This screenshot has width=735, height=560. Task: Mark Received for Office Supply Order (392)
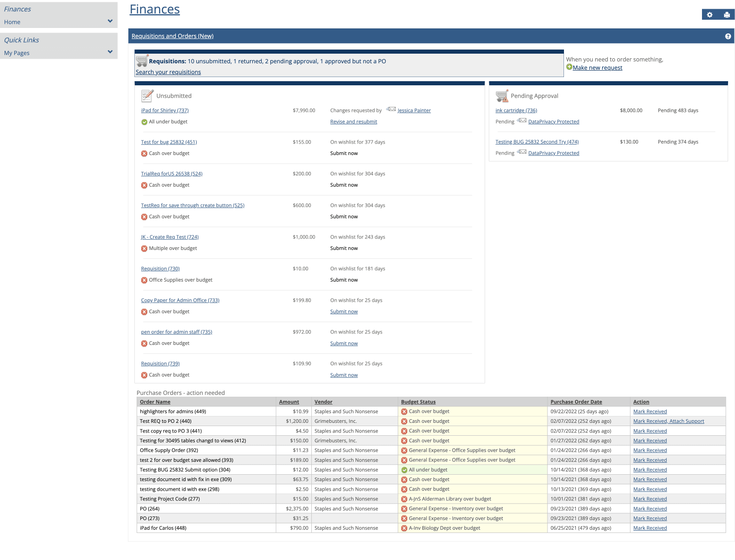650,450
